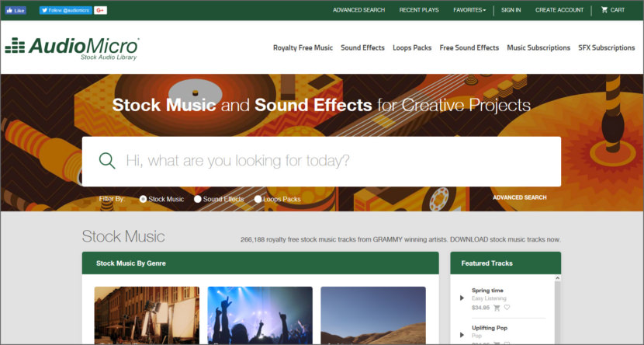Go to Royalty Free Music
Image resolution: width=644 pixels, height=345 pixels.
[x=303, y=47]
